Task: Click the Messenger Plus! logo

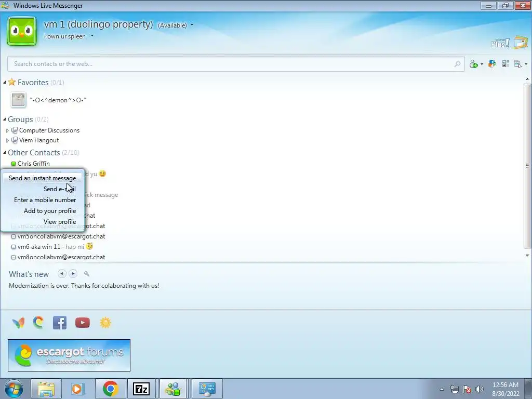Action: tap(500, 43)
